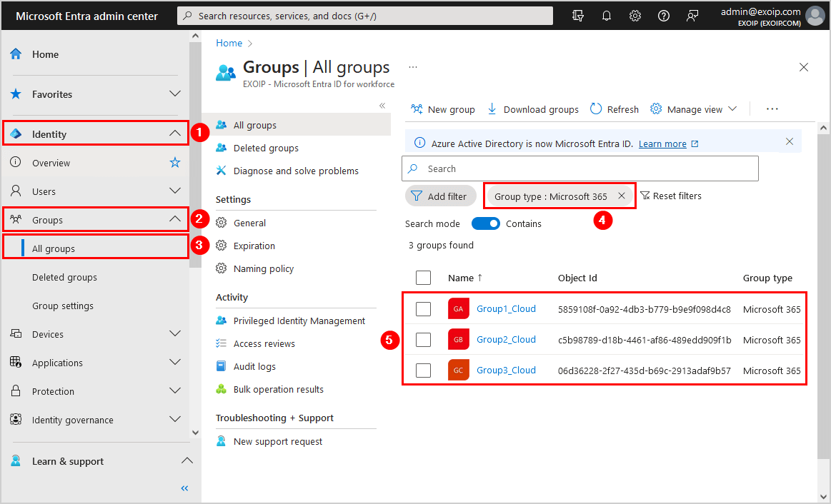
Task: Open portal settings gear
Action: pyautogui.click(x=635, y=16)
